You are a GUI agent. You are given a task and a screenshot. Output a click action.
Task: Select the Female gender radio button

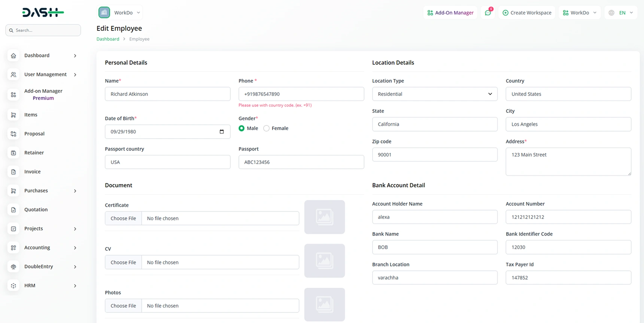(x=266, y=129)
